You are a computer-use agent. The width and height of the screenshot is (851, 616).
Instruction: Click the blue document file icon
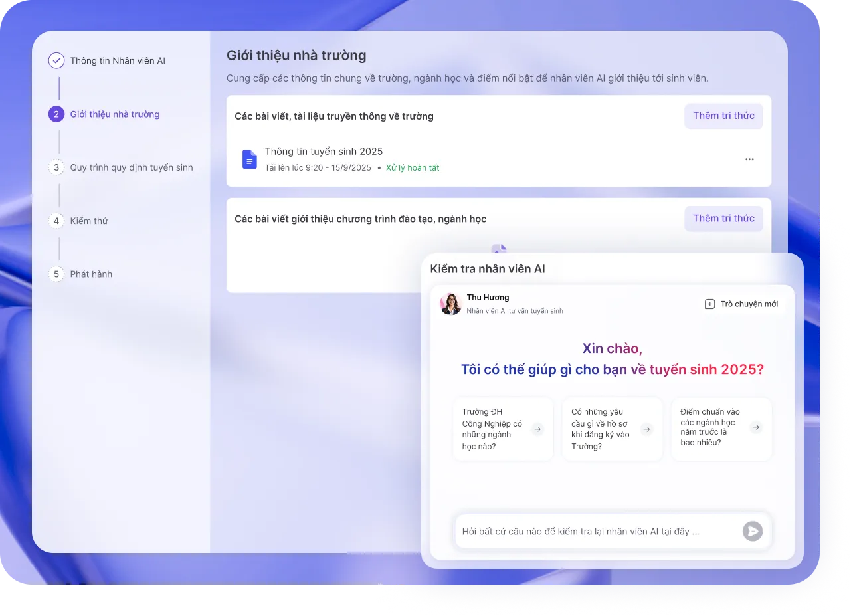coord(250,159)
